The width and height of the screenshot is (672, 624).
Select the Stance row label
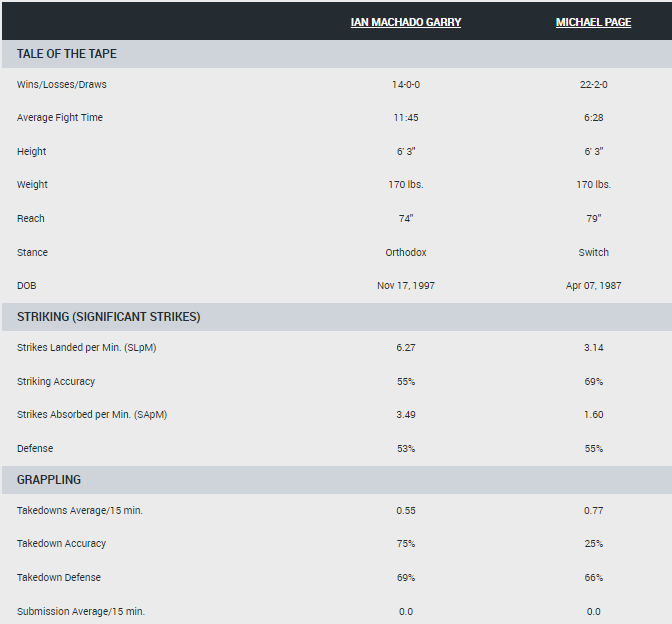point(32,253)
